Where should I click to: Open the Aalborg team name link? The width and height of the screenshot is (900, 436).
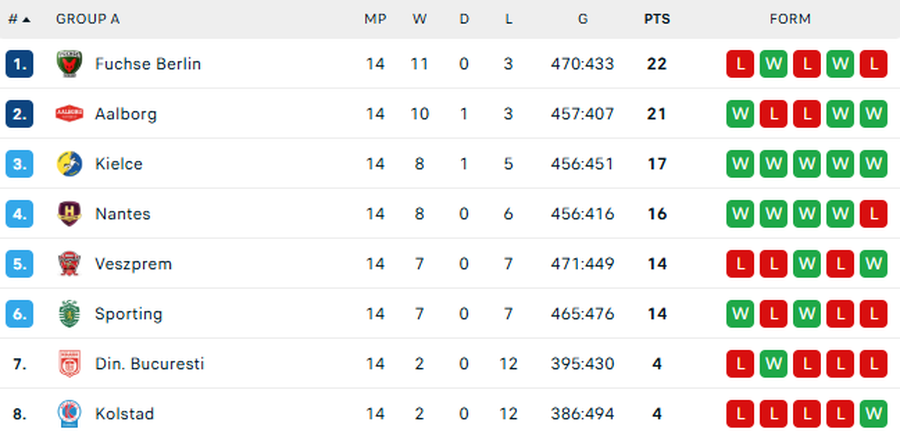pyautogui.click(x=126, y=114)
